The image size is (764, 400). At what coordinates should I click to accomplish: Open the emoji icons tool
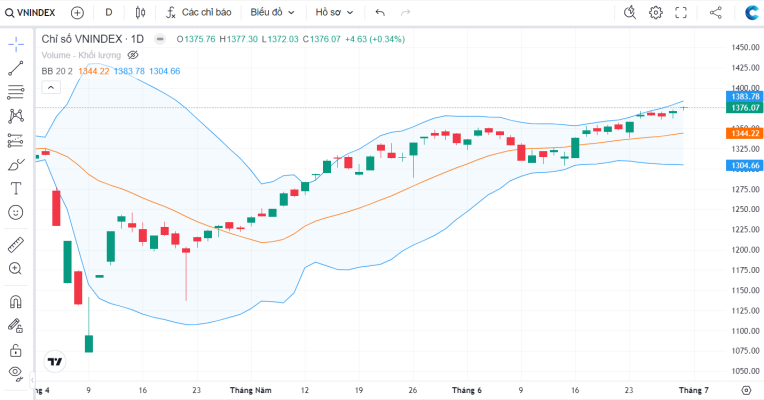(x=16, y=212)
